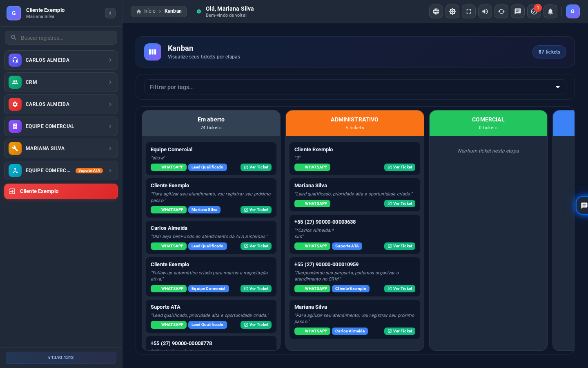The height and width of the screenshot is (368, 588).
Task: Open the user avatar G in the top right
Action: 572,11
